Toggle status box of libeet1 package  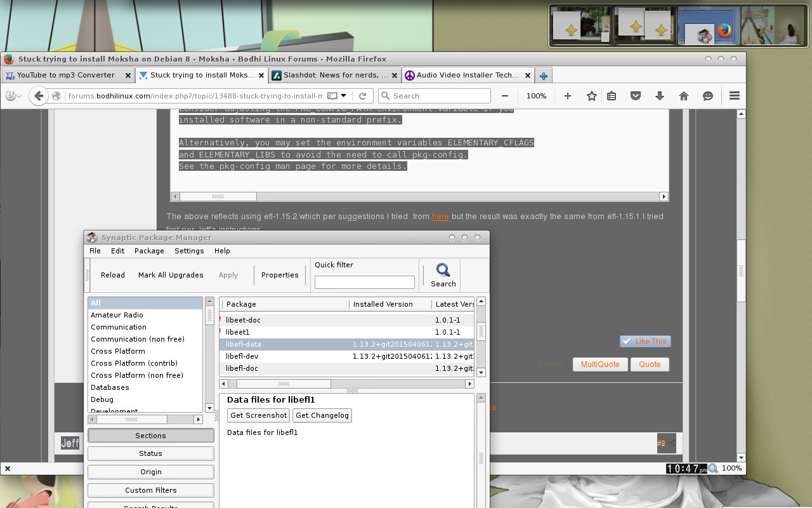tap(221, 332)
